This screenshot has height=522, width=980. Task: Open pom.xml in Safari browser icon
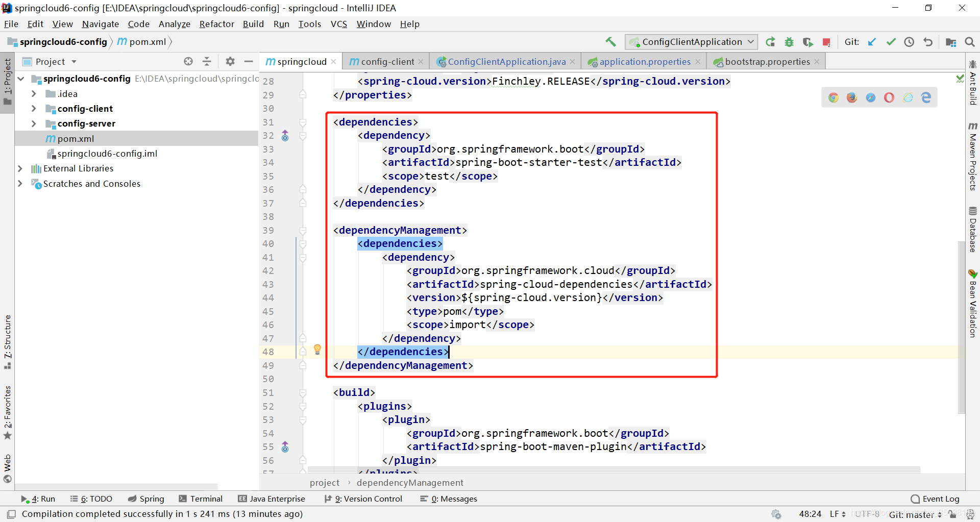871,97
